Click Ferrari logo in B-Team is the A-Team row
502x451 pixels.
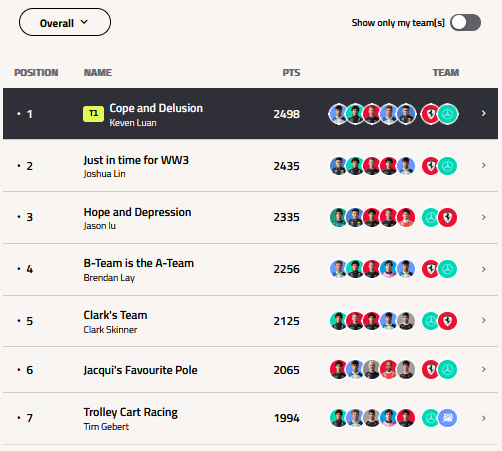coord(430,269)
